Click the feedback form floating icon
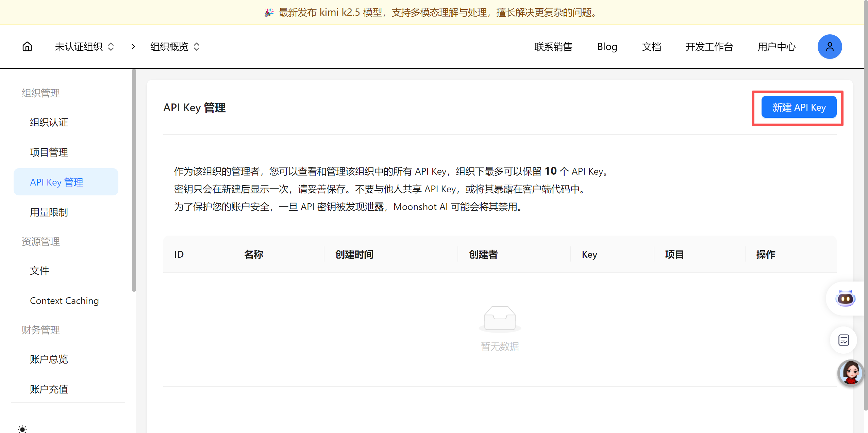Viewport: 868px width, 433px height. point(844,340)
